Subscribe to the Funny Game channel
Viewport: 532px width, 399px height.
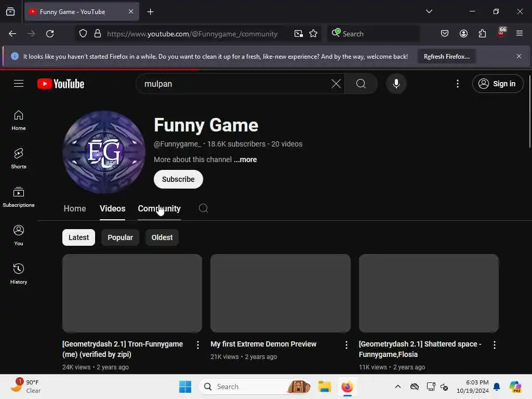[178, 179]
